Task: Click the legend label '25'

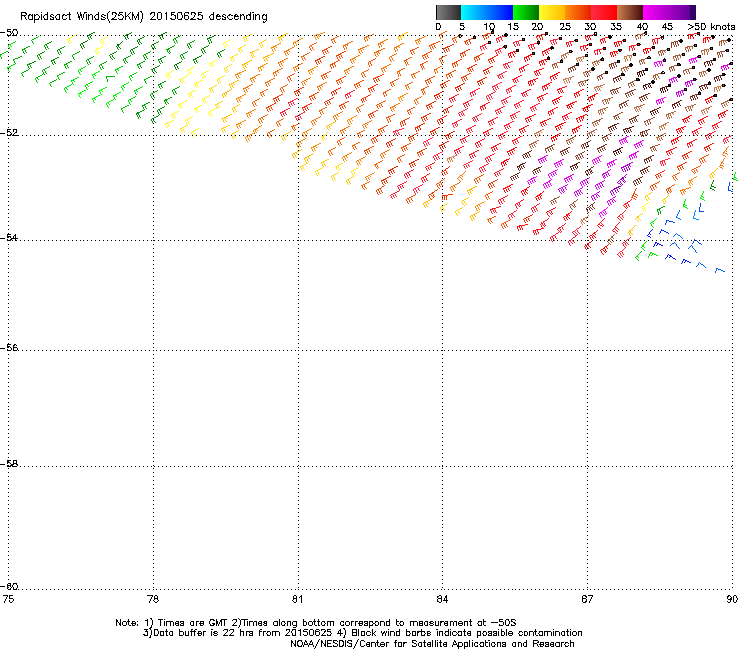Action: click(x=564, y=26)
